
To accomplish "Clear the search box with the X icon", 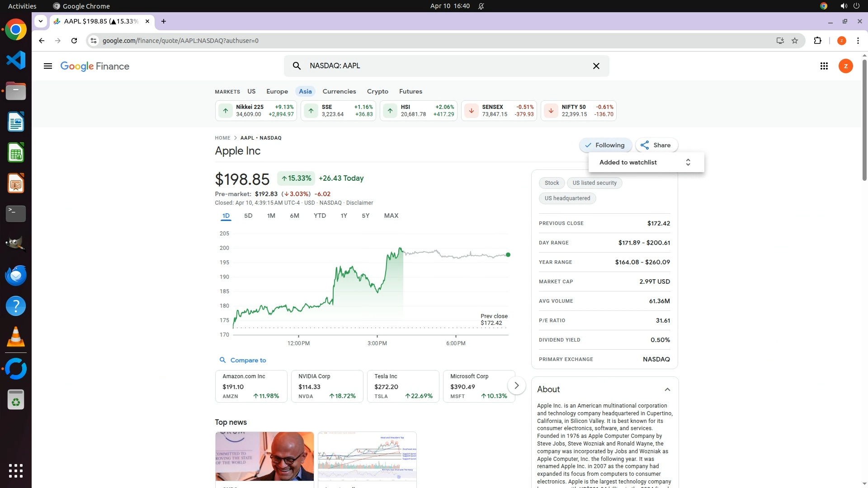I will (596, 66).
